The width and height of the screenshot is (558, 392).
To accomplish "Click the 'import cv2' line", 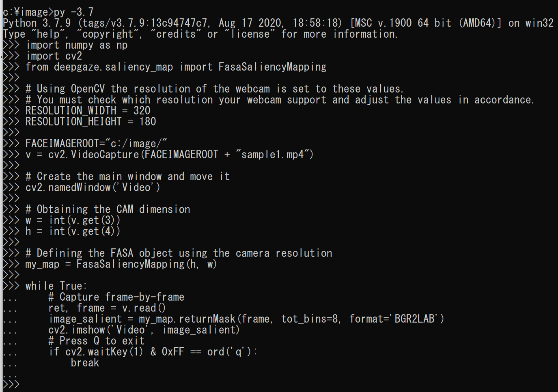I will click(x=54, y=56).
